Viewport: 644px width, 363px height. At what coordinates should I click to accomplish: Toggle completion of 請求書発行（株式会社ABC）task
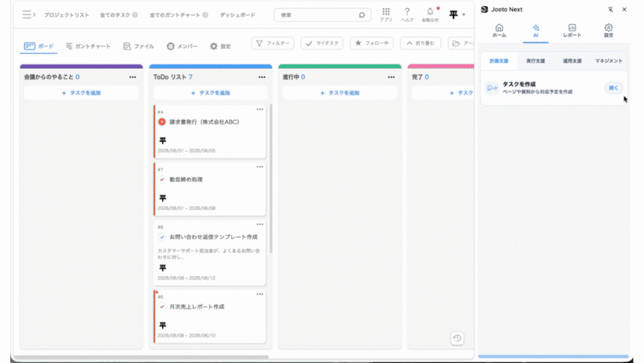pos(162,122)
